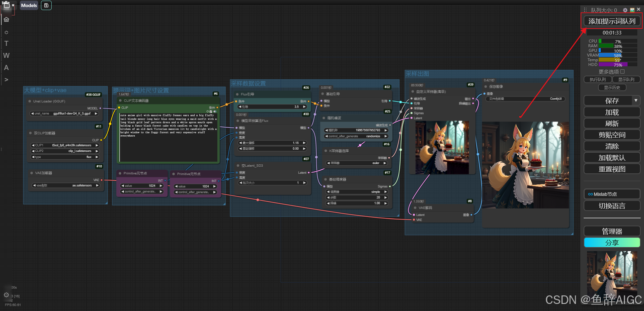
Task: Collapse the CLIP文本编码器 node dot
Action: pos(120,100)
